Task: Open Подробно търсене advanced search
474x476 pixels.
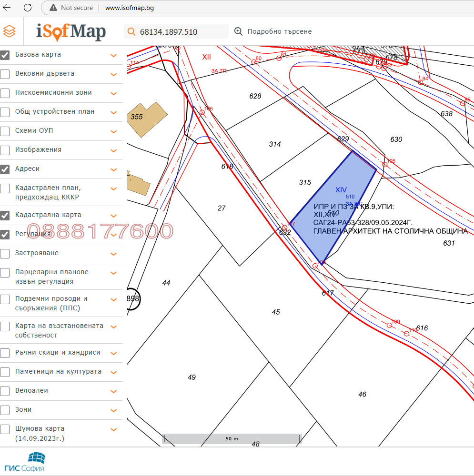Action: pyautogui.click(x=279, y=31)
